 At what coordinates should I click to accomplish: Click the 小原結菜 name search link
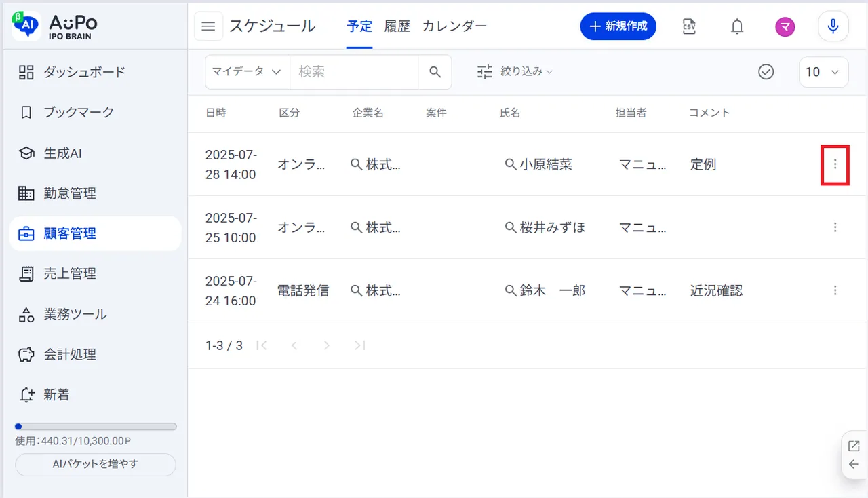click(538, 164)
